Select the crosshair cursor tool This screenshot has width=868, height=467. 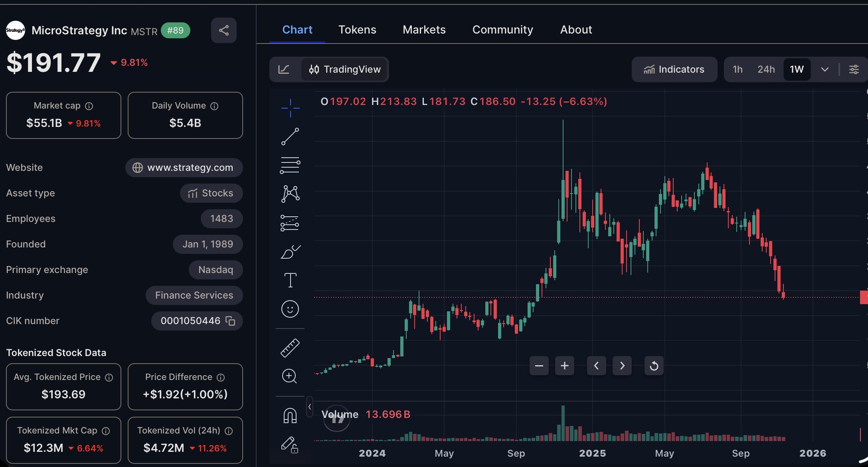pyautogui.click(x=290, y=108)
